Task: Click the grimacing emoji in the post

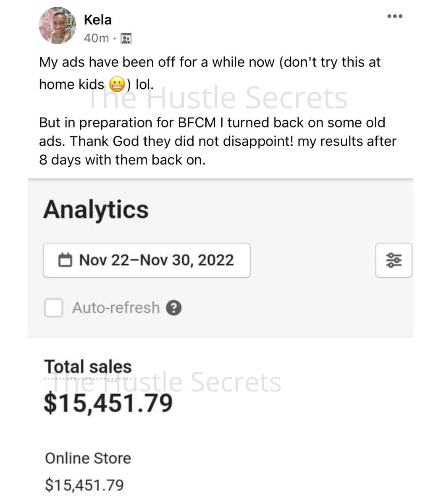Action: coord(117,84)
